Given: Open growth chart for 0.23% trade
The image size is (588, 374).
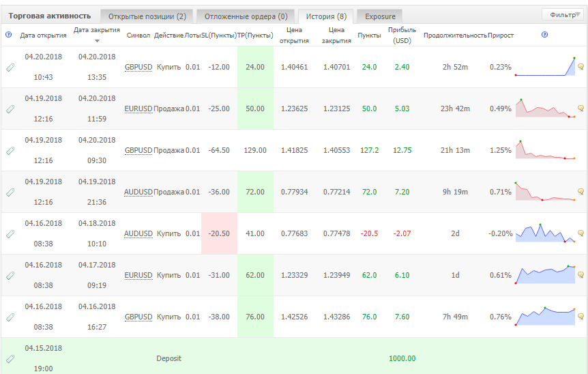Looking at the screenshot, I should (x=545, y=67).
